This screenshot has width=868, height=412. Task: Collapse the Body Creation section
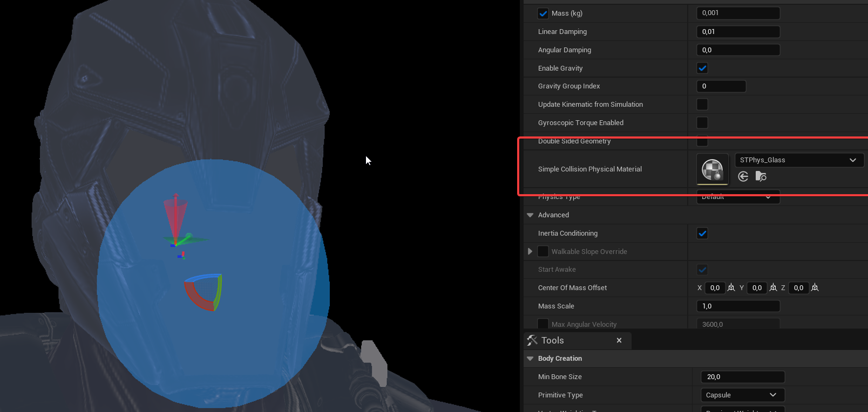tap(530, 359)
